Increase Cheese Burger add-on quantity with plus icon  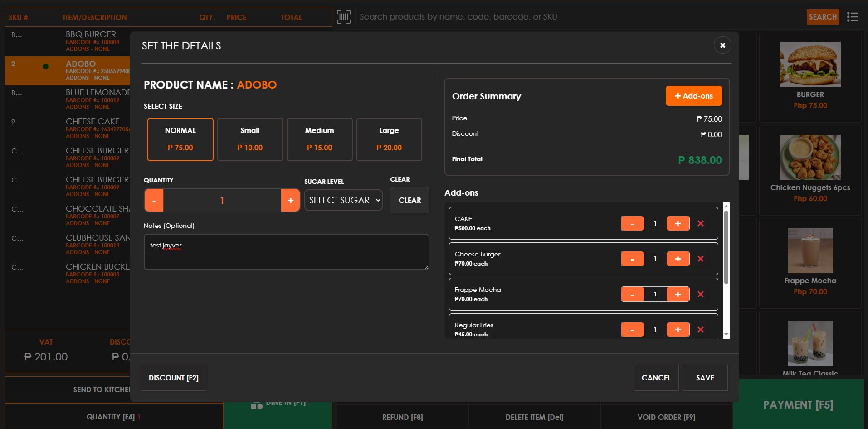coord(678,259)
